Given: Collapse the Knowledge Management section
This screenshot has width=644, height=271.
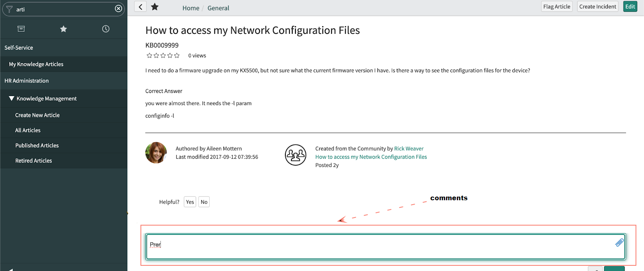Looking at the screenshot, I should 12,99.
